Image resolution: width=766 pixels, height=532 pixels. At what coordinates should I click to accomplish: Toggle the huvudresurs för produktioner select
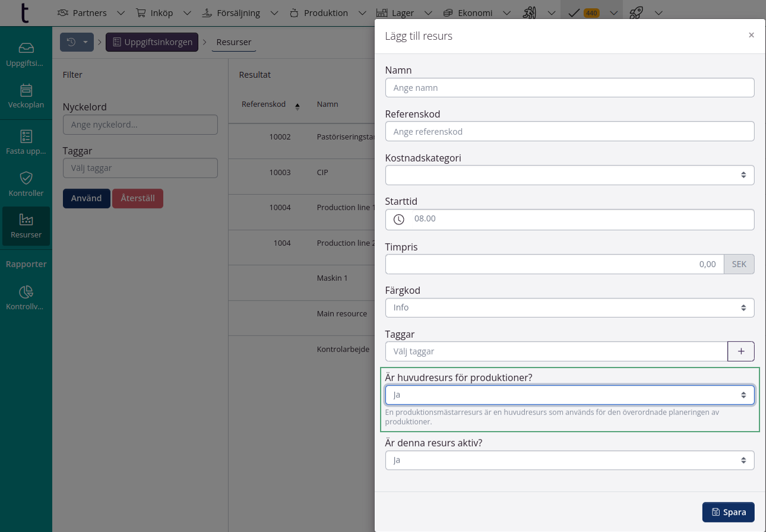pos(569,395)
